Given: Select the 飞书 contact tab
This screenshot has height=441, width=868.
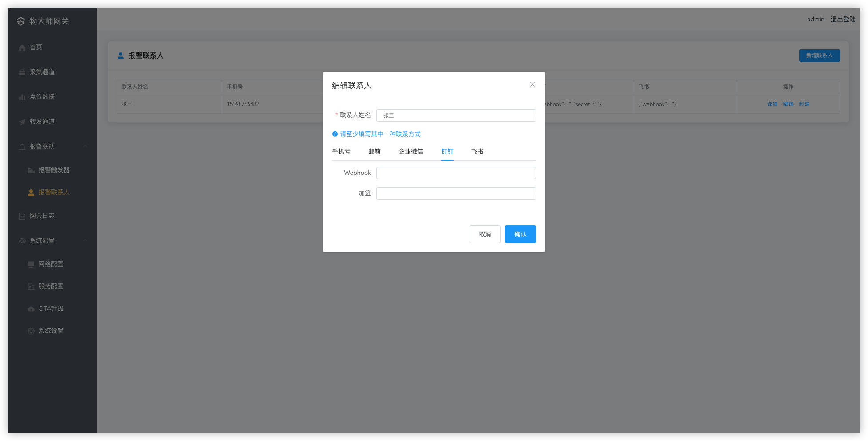Looking at the screenshot, I should [477, 151].
